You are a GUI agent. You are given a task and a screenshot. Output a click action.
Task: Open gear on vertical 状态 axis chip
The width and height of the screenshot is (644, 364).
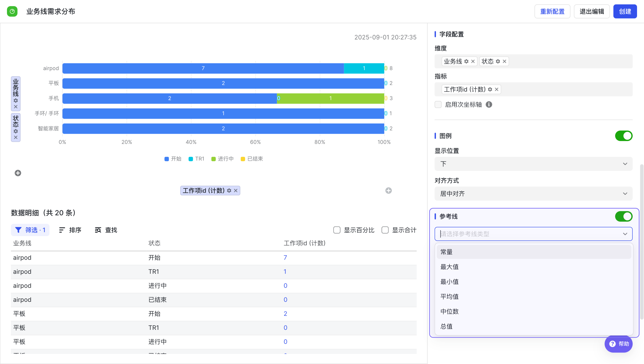pos(16,131)
